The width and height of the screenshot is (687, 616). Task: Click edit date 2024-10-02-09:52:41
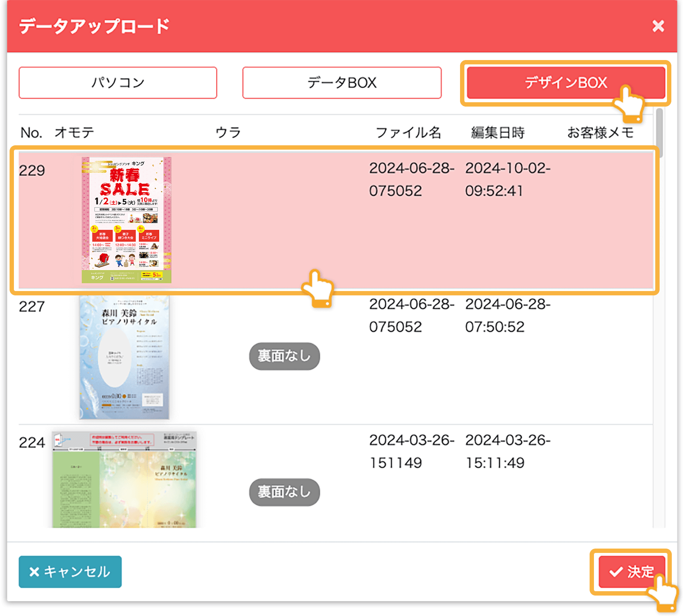(508, 179)
